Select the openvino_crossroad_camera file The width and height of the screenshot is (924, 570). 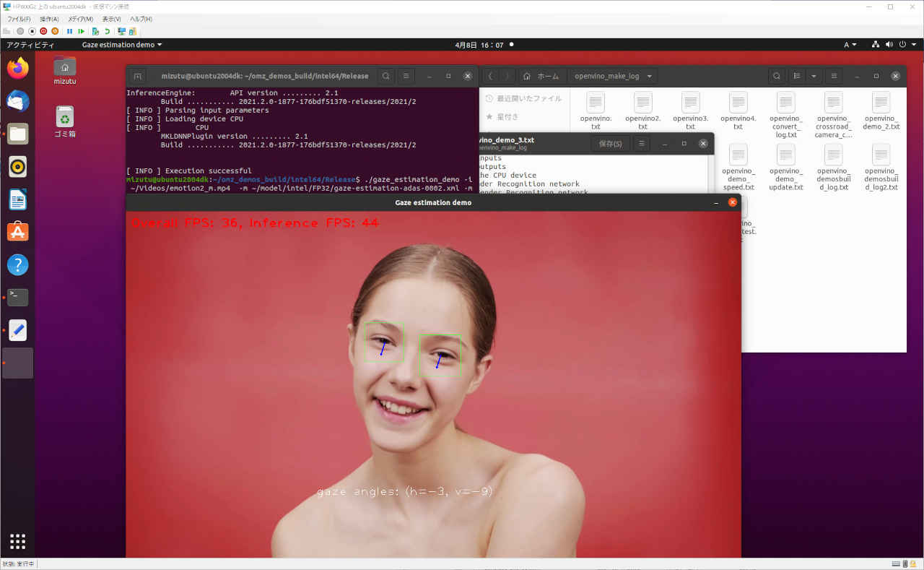833,115
